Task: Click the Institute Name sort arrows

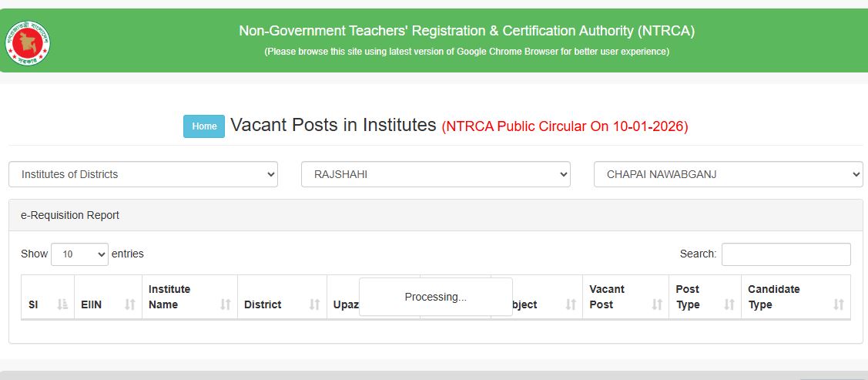Action: (226, 304)
